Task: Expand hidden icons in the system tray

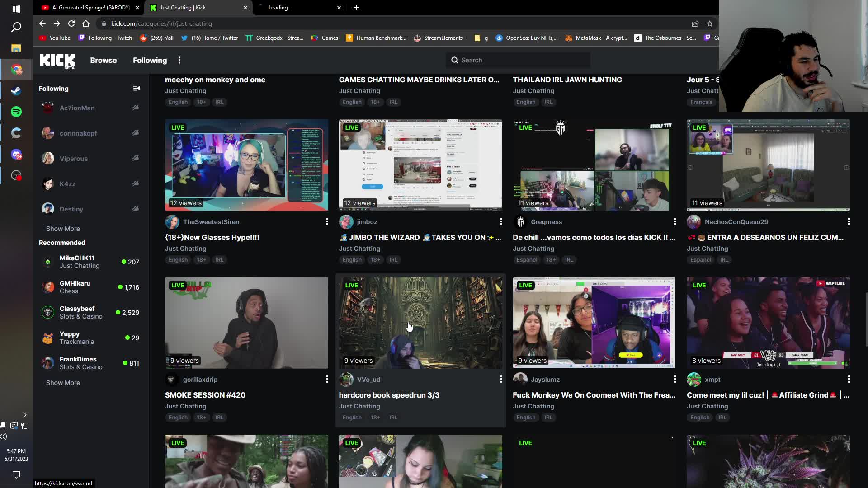Action: [25, 415]
